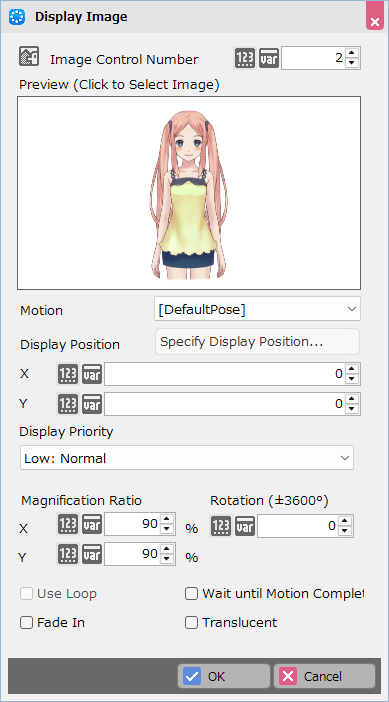Open the Display Priority dropdown

(187, 458)
